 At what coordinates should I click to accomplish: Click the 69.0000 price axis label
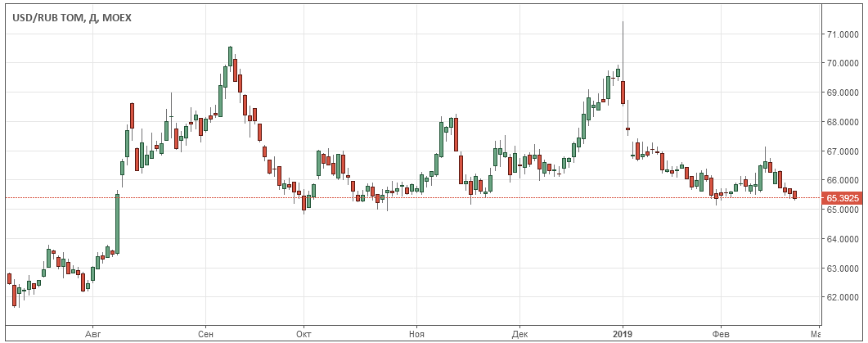pos(842,93)
